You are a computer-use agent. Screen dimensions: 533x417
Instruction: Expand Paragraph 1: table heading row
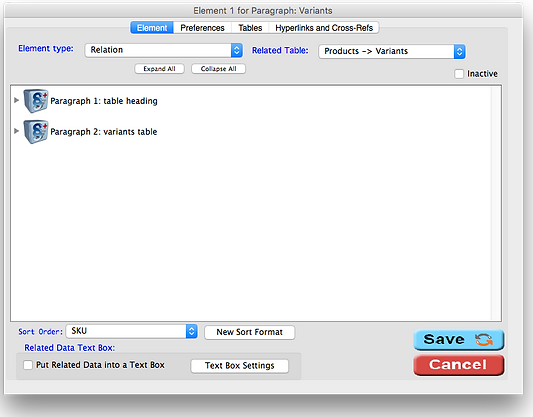pyautogui.click(x=16, y=100)
